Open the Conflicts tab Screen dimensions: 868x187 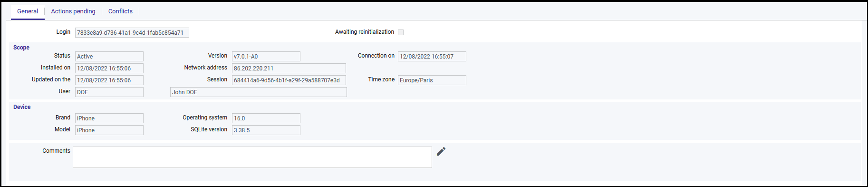[120, 11]
